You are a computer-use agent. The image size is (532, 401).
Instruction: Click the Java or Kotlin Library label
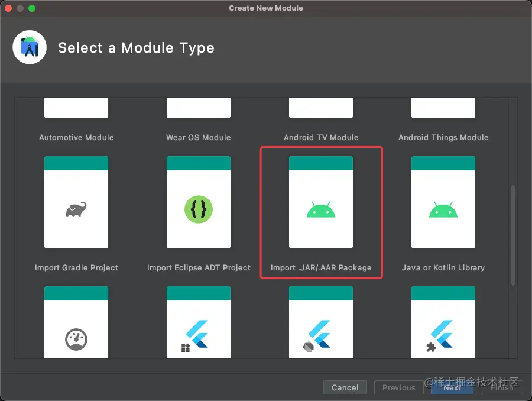tap(443, 267)
